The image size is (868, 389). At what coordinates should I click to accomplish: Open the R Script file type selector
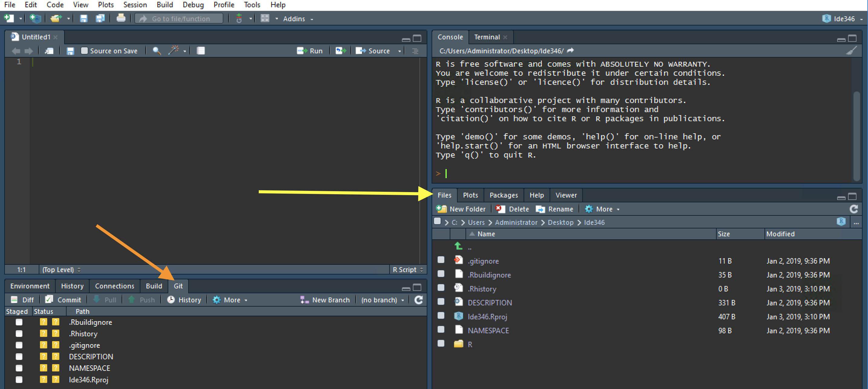407,270
